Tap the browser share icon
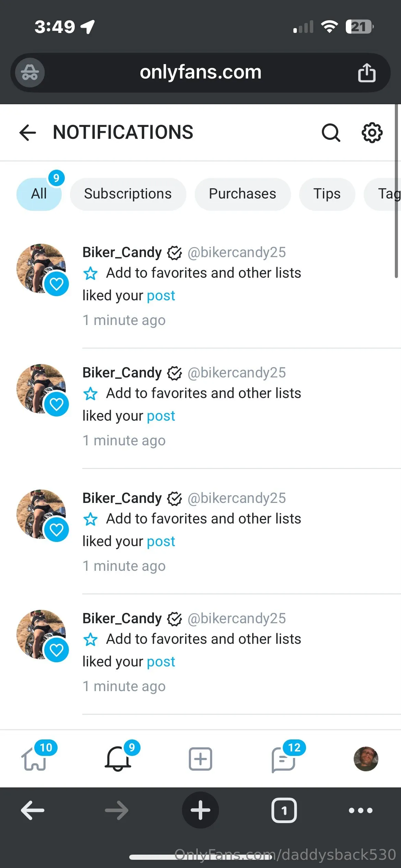 click(x=366, y=73)
